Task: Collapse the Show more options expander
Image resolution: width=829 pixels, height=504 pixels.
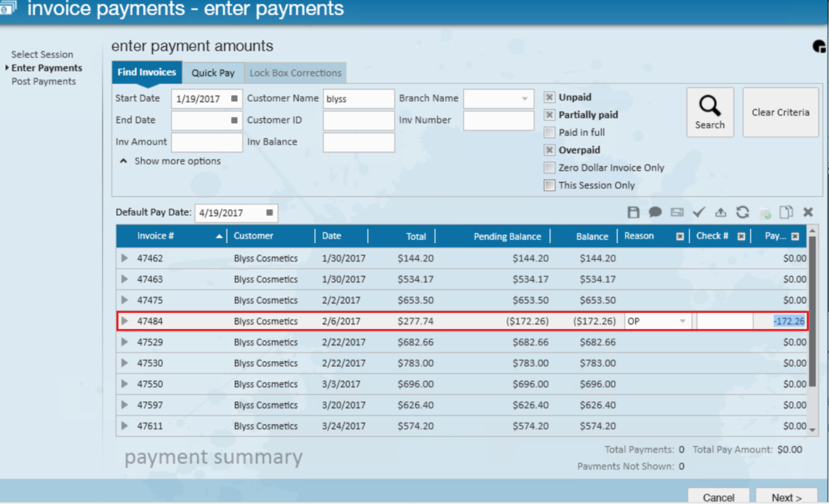Action: tap(123, 161)
